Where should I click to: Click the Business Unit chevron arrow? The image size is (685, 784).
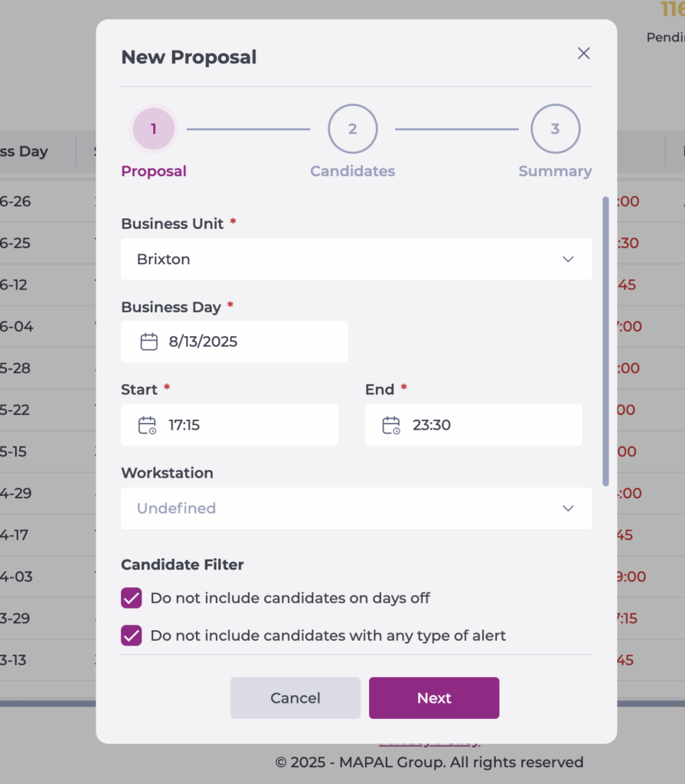[x=568, y=259]
